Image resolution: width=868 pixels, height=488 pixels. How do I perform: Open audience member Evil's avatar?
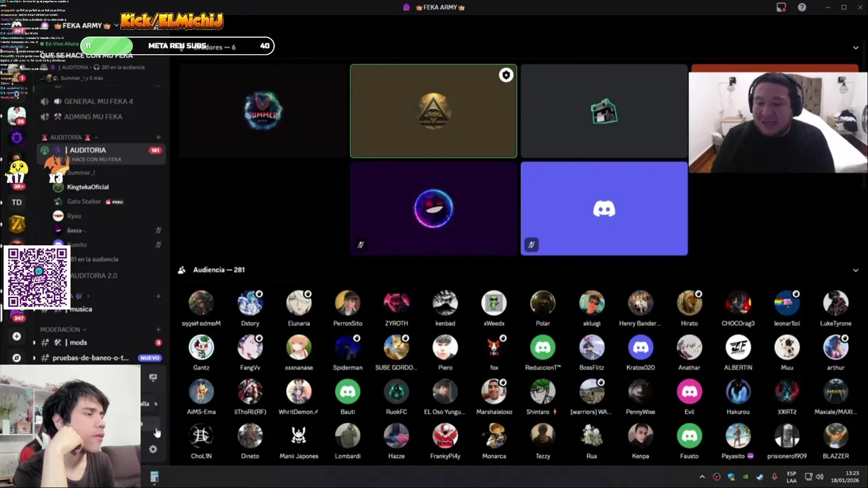[689, 392]
